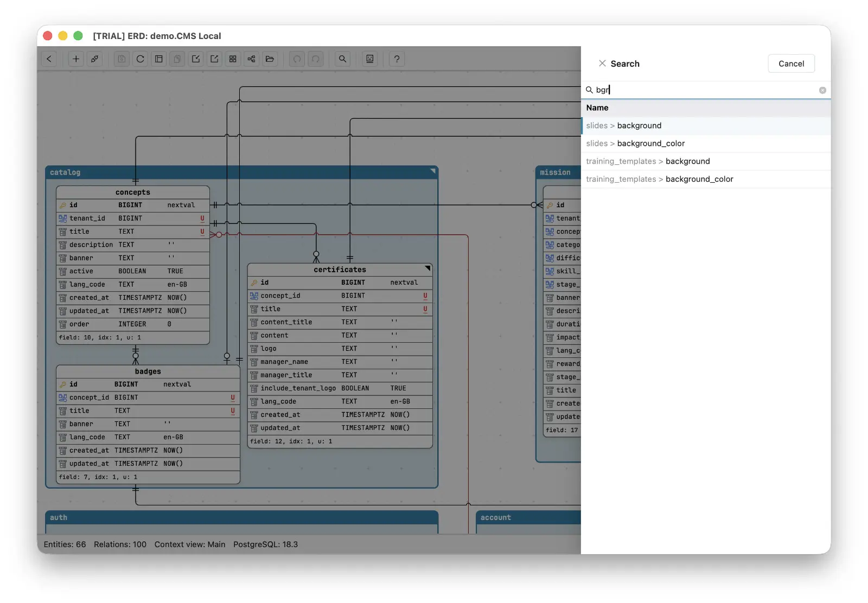Screen dimensions: 868x603
Task: Toggle the certificates table corner triangle
Action: point(427,268)
